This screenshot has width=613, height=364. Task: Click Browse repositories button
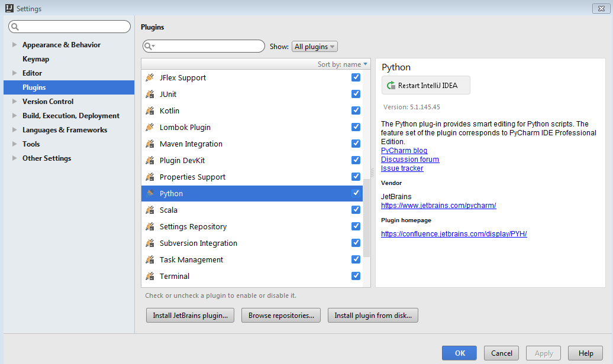tap(281, 315)
